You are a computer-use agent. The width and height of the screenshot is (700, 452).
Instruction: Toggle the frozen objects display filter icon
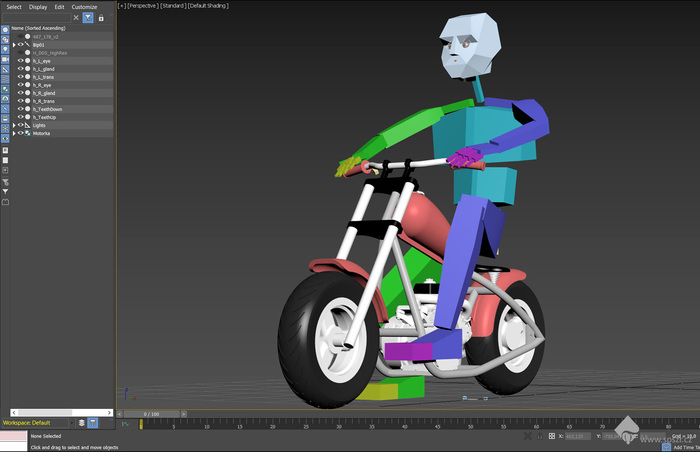5,129
